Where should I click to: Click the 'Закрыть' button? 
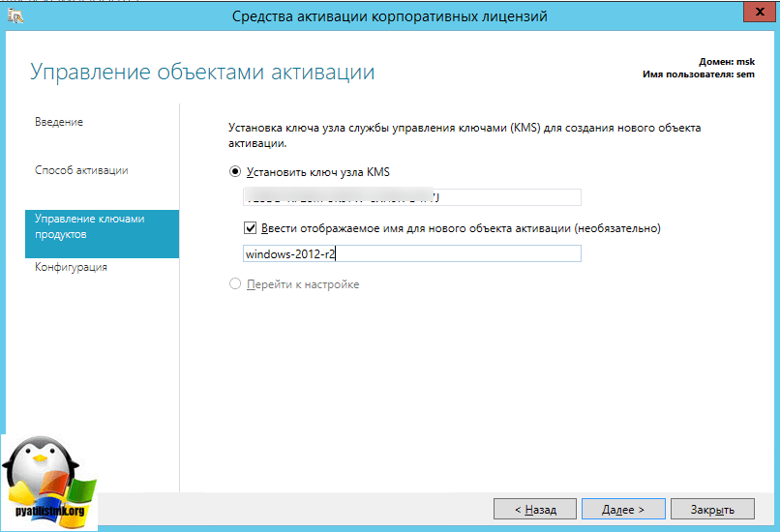tap(712, 509)
